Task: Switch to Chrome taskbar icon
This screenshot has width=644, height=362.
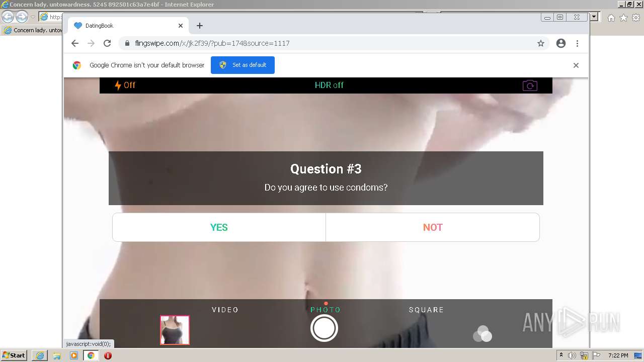Action: tap(91, 355)
